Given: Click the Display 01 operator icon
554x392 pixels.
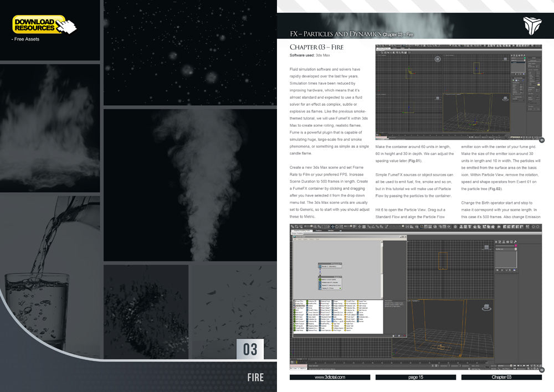Looking at the screenshot, I should (320, 288).
